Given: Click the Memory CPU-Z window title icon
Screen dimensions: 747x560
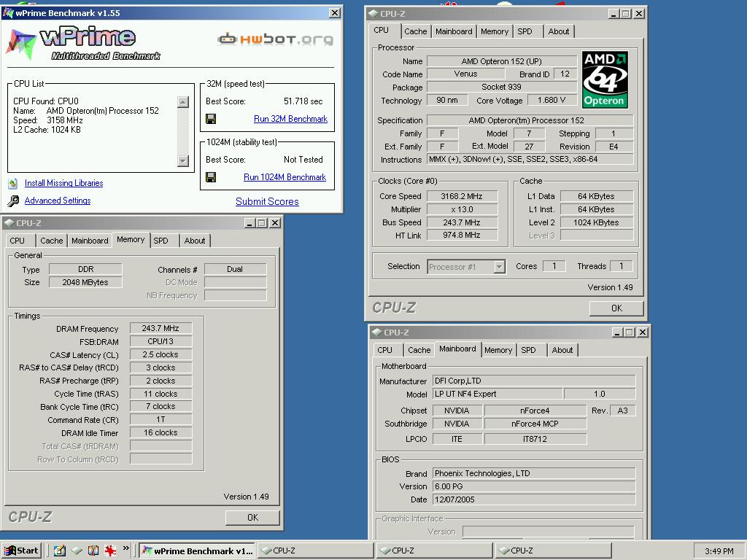Looking at the screenshot, I should coord(9,223).
